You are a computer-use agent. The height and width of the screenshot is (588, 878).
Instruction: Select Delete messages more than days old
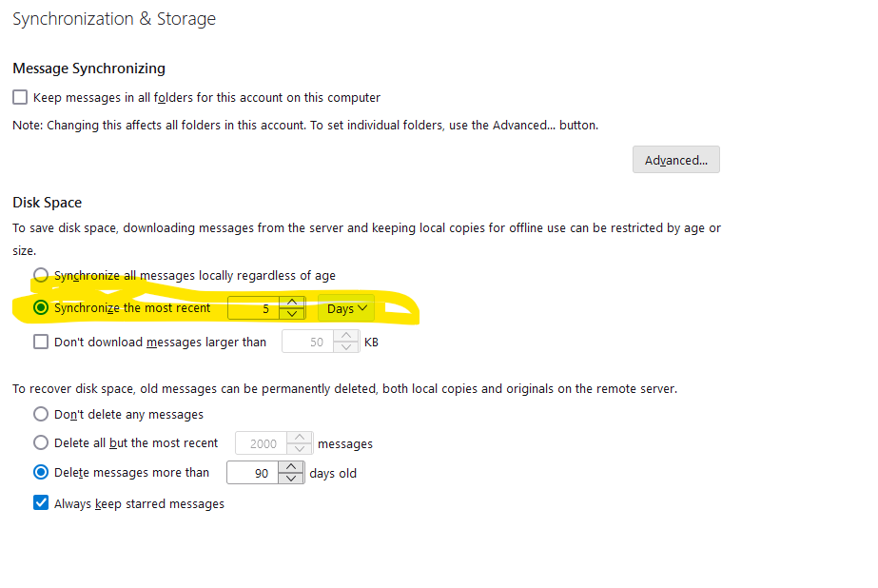41,472
